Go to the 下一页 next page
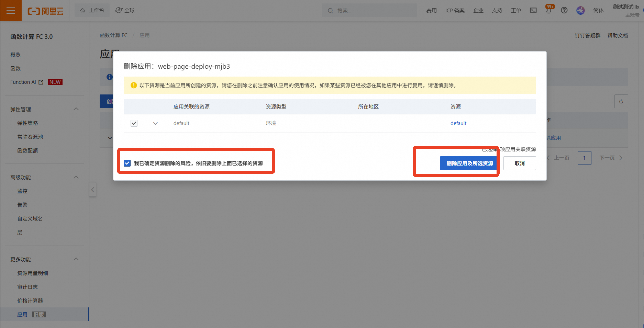This screenshot has width=644, height=328. tap(611, 158)
